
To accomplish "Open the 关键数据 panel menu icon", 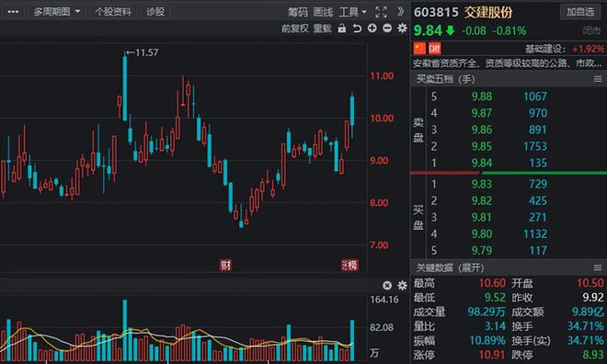I will 598,267.
